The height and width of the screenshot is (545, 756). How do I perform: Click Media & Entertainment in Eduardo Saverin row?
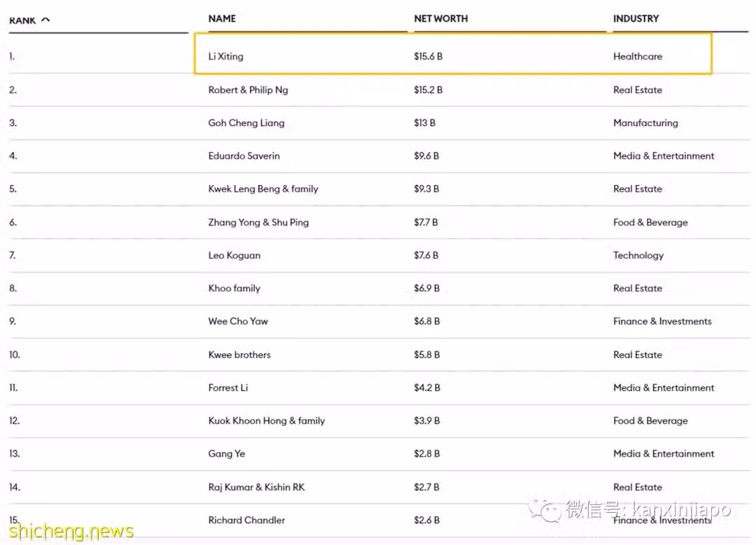pos(664,156)
